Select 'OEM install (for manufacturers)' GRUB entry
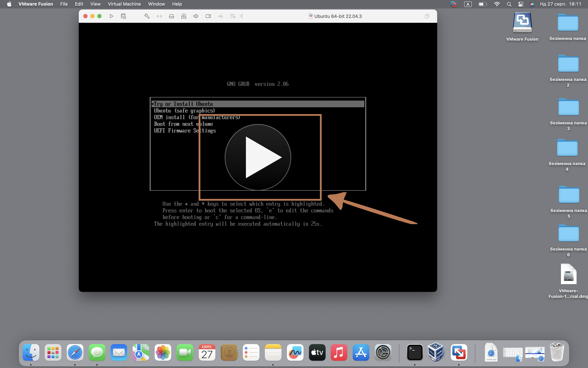The image size is (588, 368). (197, 117)
